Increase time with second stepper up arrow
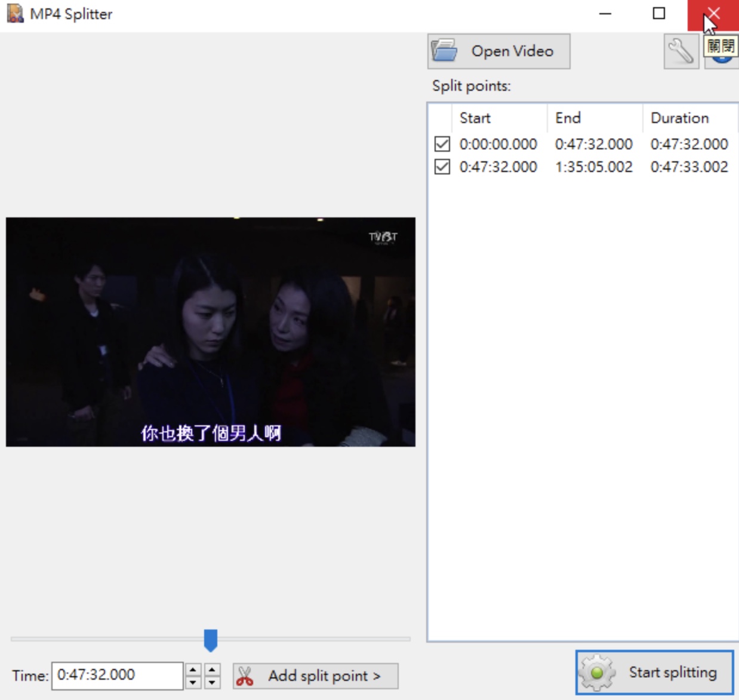 tap(212, 670)
